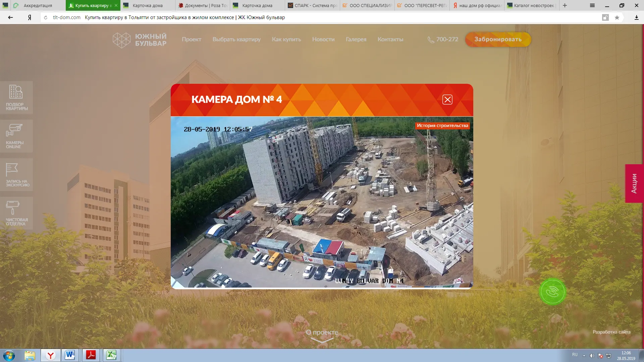
Task: Open the Галерея menu item
Action: [x=356, y=39]
